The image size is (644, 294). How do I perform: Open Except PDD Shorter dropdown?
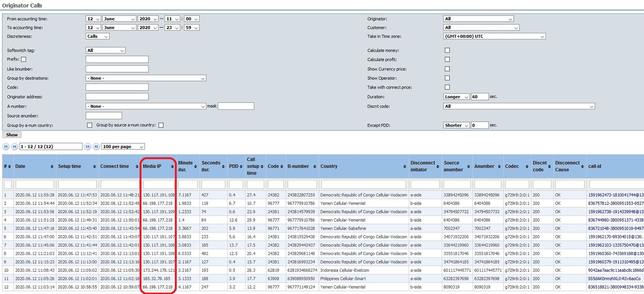[x=456, y=125]
